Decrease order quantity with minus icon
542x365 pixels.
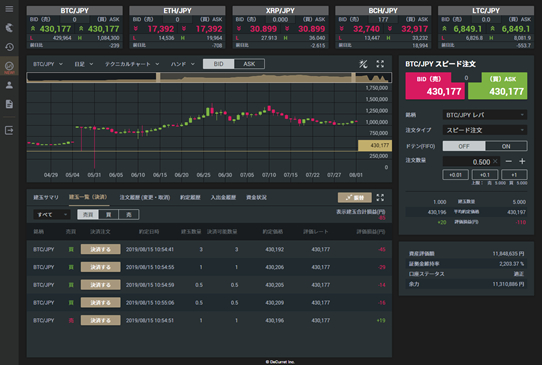pyautogui.click(x=508, y=161)
